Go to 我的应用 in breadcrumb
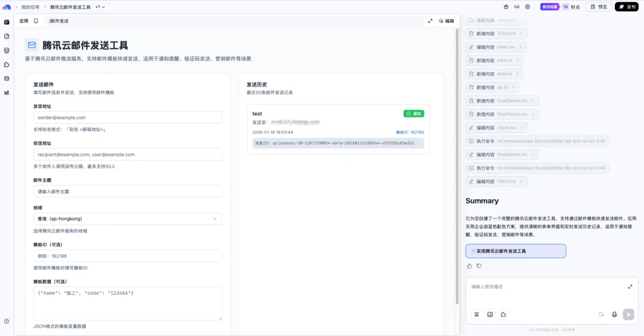This screenshot has height=336, width=644. pyautogui.click(x=30, y=7)
